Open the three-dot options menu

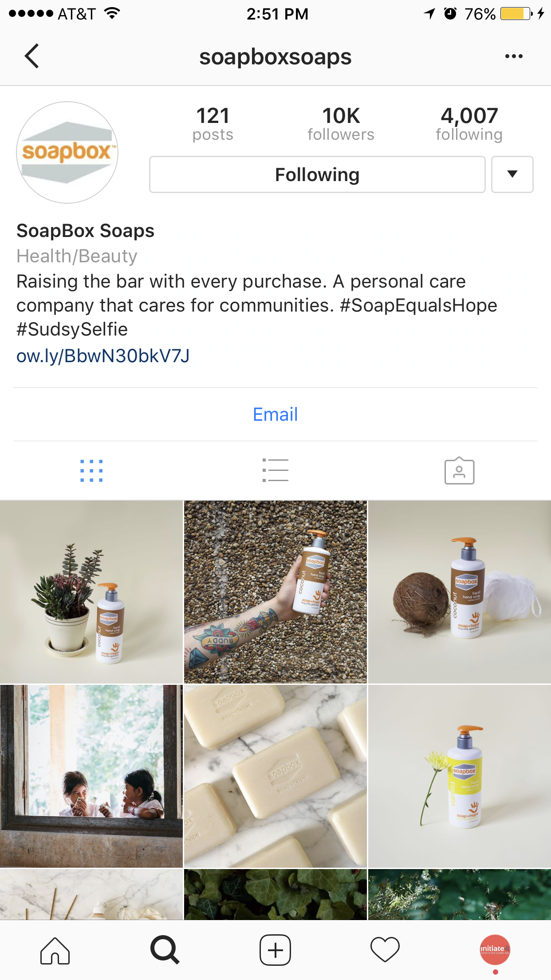tap(514, 56)
